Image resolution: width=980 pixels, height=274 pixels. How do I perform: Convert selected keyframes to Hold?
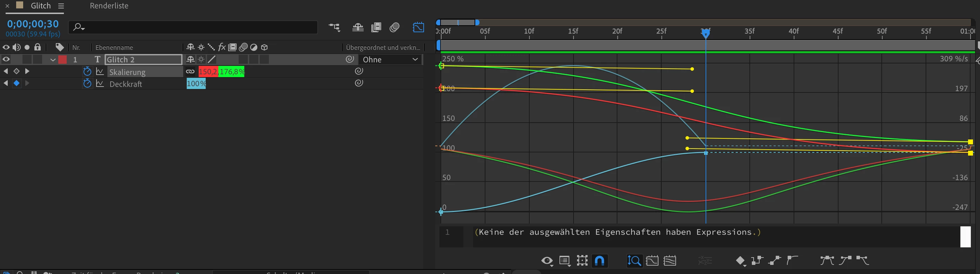[757, 260]
